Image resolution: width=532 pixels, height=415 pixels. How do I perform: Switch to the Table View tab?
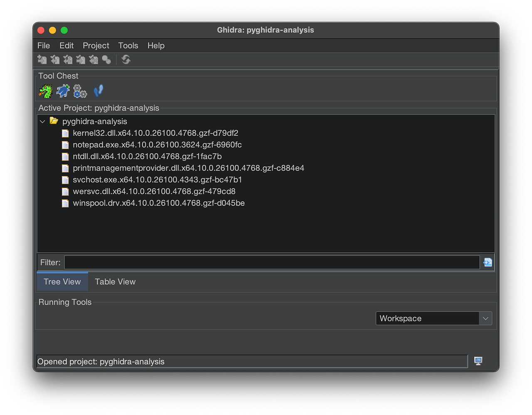[x=115, y=282]
